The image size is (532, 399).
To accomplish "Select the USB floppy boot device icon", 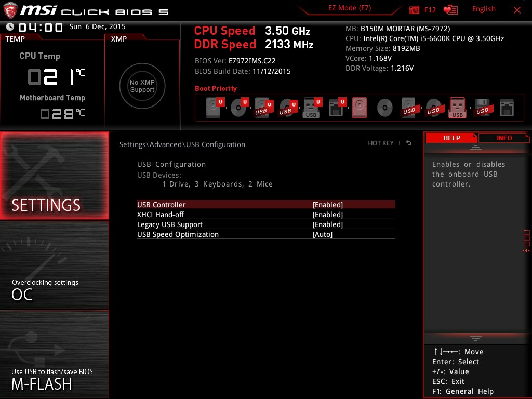I will coord(482,108).
